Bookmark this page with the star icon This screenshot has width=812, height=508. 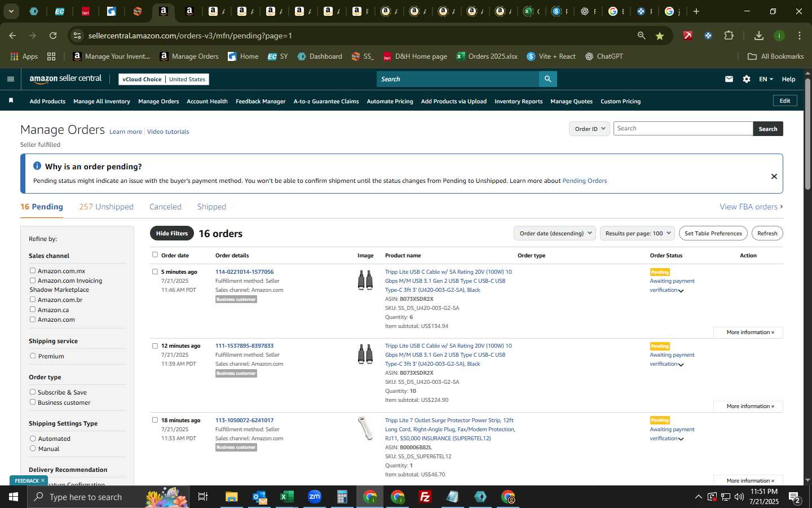click(x=660, y=36)
